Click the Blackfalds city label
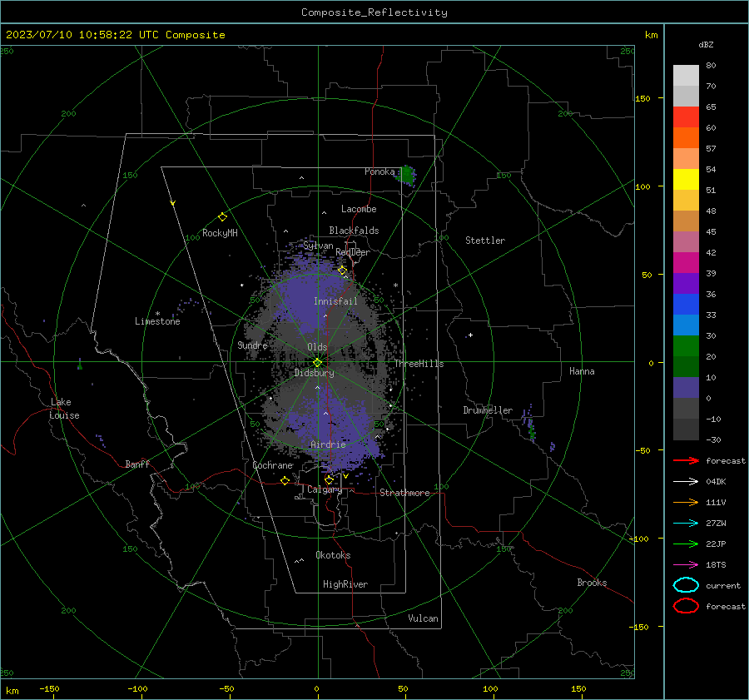Screen dimensions: 749x700 [354, 231]
